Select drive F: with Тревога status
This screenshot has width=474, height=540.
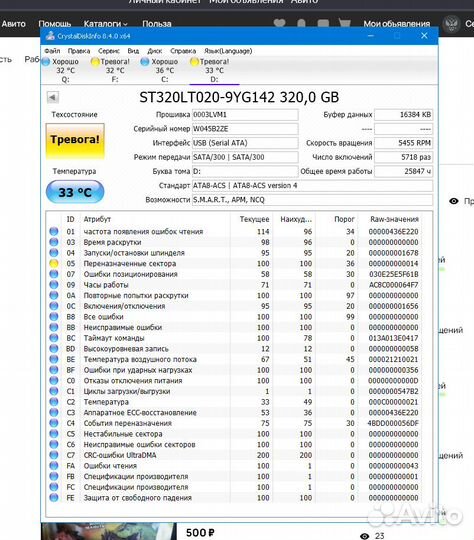point(111,70)
